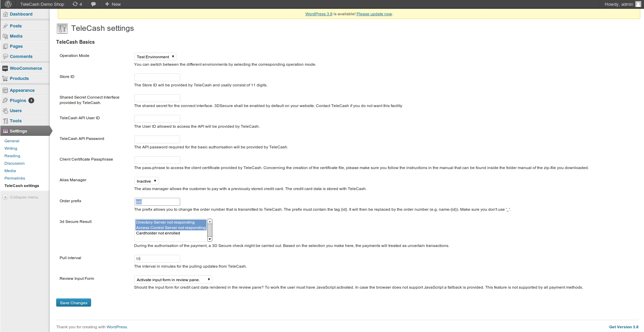Focus the Client Certificate Passphrase field

[157, 160]
